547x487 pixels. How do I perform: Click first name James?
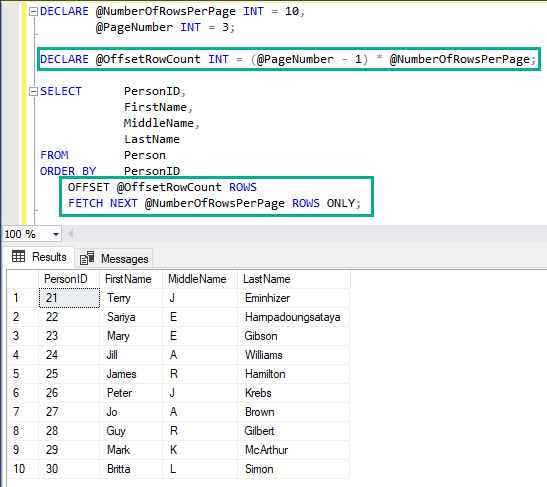[x=121, y=374]
